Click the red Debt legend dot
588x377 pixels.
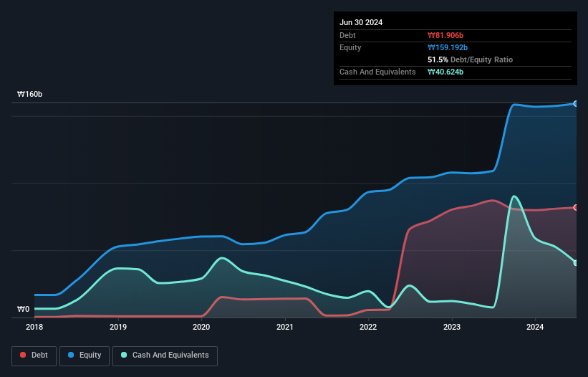[x=23, y=355]
